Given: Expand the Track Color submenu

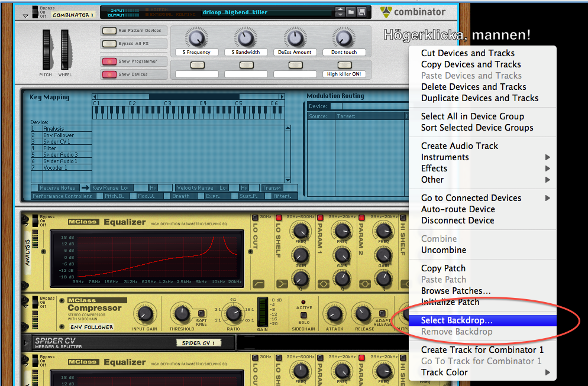Looking at the screenshot, I should [483, 372].
